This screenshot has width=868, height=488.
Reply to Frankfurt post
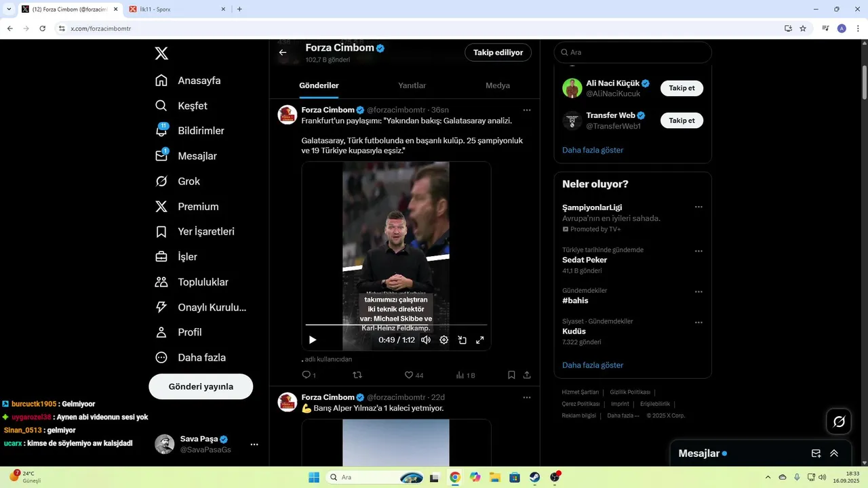coord(309,375)
